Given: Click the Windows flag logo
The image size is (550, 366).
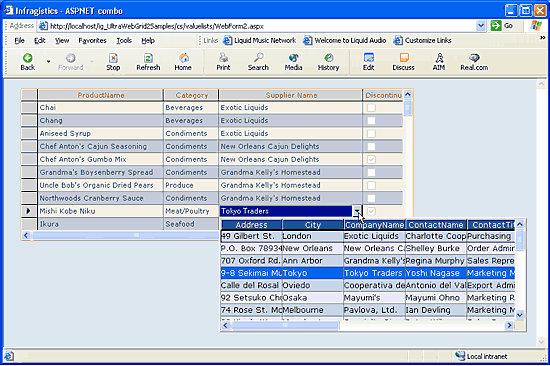Looking at the screenshot, I should [536, 26].
